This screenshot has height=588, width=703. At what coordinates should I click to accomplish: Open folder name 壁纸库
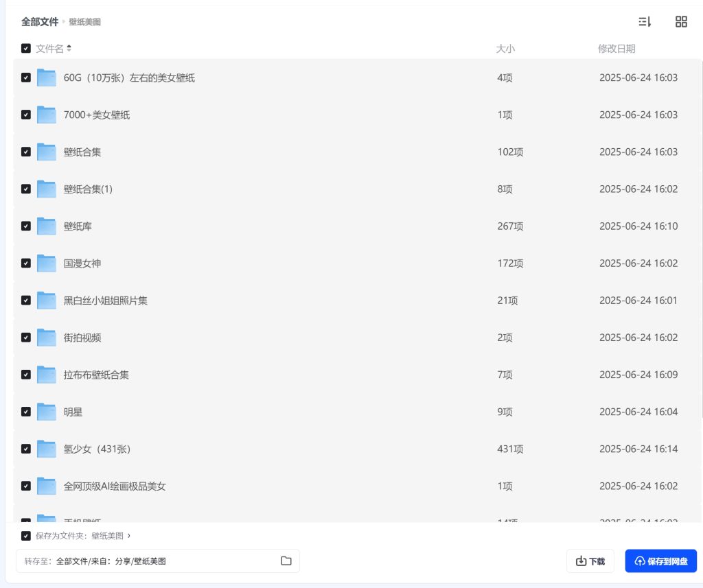(78, 226)
